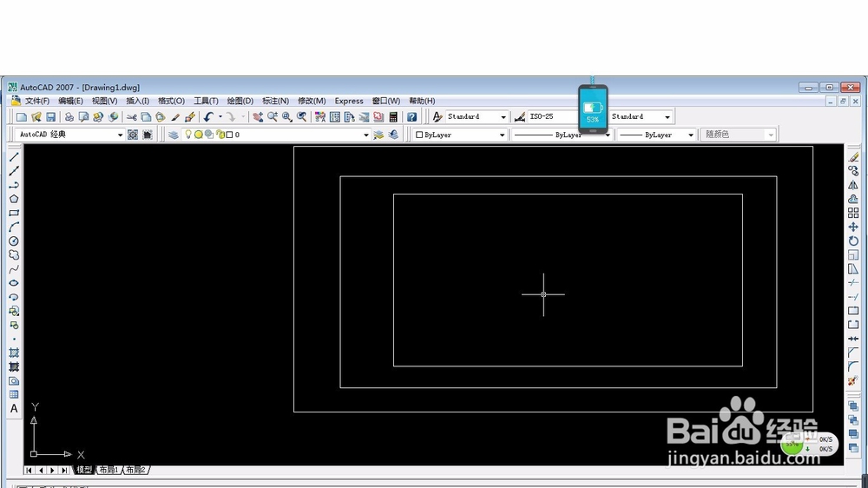The image size is (868, 488).
Task: Toggle layer 0 lock icon
Action: pos(220,135)
